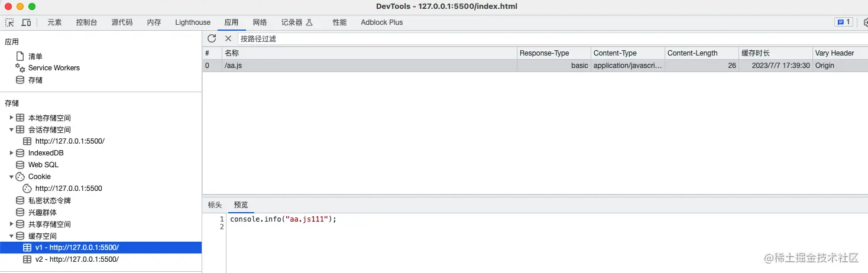Expand 共享存储空间 tree node
The width and height of the screenshot is (868, 273).
(11, 224)
